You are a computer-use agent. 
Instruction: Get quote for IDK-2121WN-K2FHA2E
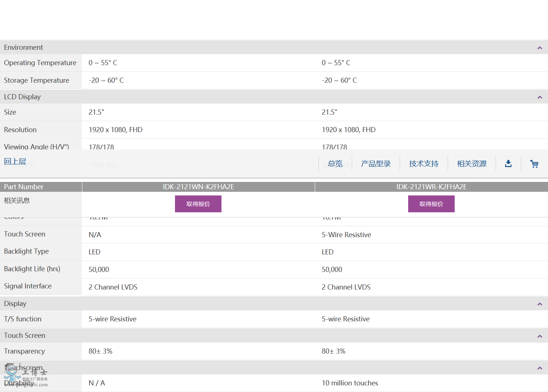tap(198, 204)
